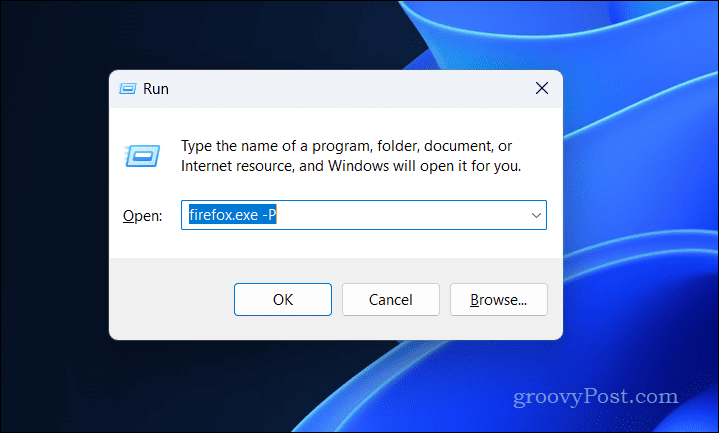Click the Run icon in the title bar
Viewport: 719px width, 433px height.
(x=127, y=89)
